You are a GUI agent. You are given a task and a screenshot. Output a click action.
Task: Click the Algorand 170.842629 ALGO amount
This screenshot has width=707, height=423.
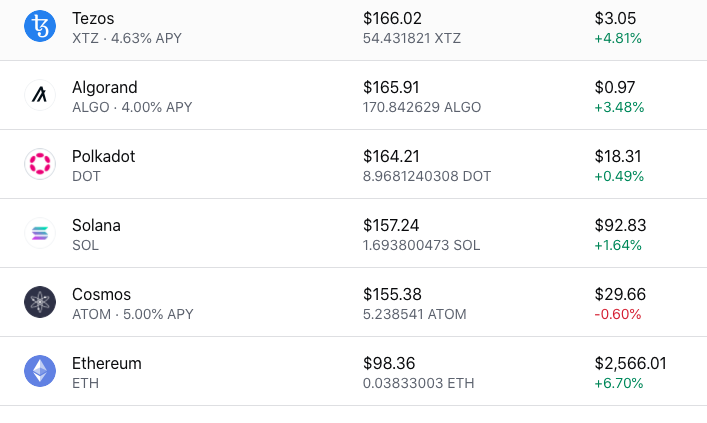422,107
